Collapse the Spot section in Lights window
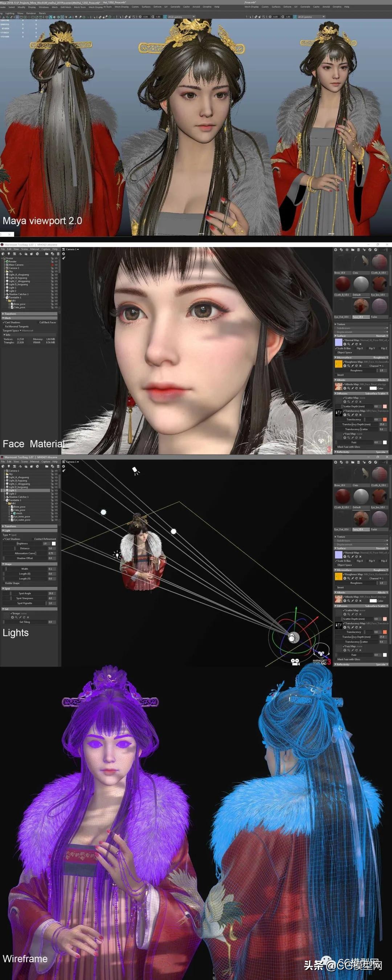This screenshot has width=392, height=980. point(29,589)
